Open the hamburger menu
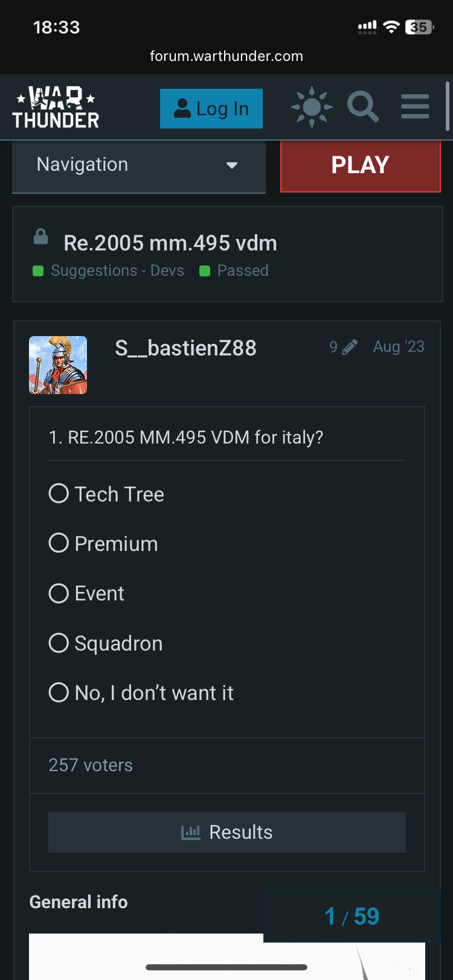The width and height of the screenshot is (453, 980). [415, 107]
